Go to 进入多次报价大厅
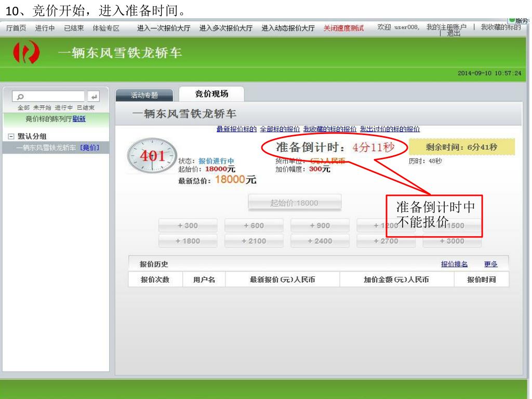This screenshot has height=399, width=532. pos(226,28)
